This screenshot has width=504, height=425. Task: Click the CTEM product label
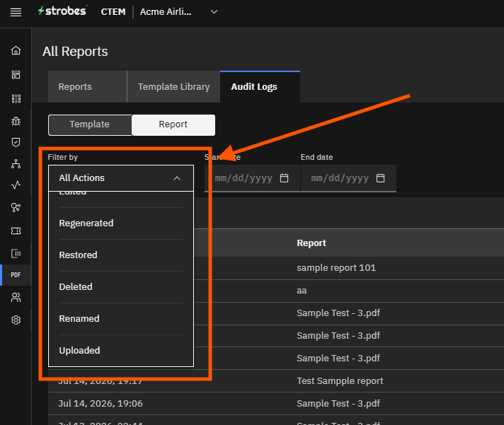113,12
